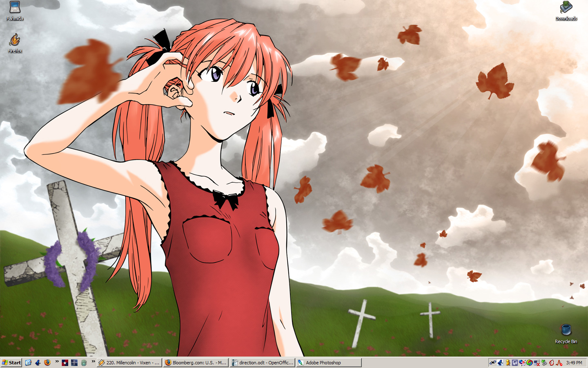
Task: Click the blue bird system tray icon
Action: tap(500, 363)
